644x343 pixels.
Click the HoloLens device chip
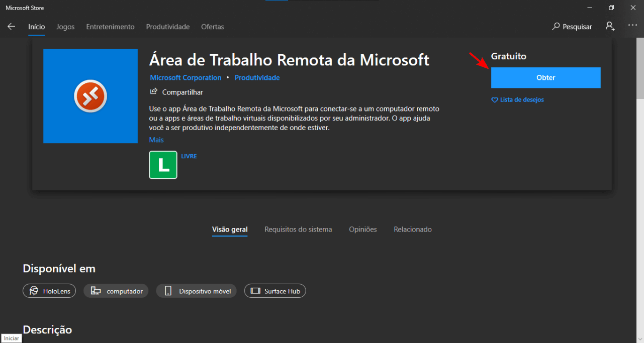[x=49, y=291]
